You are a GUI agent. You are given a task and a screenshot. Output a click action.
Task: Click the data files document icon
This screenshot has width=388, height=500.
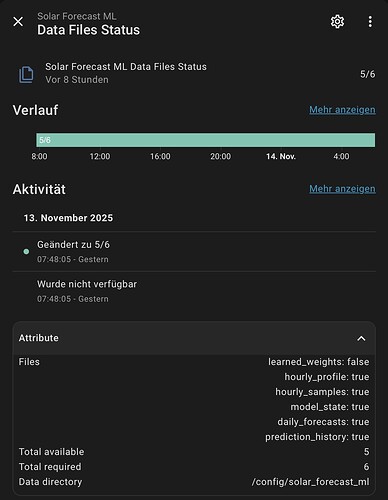point(26,74)
